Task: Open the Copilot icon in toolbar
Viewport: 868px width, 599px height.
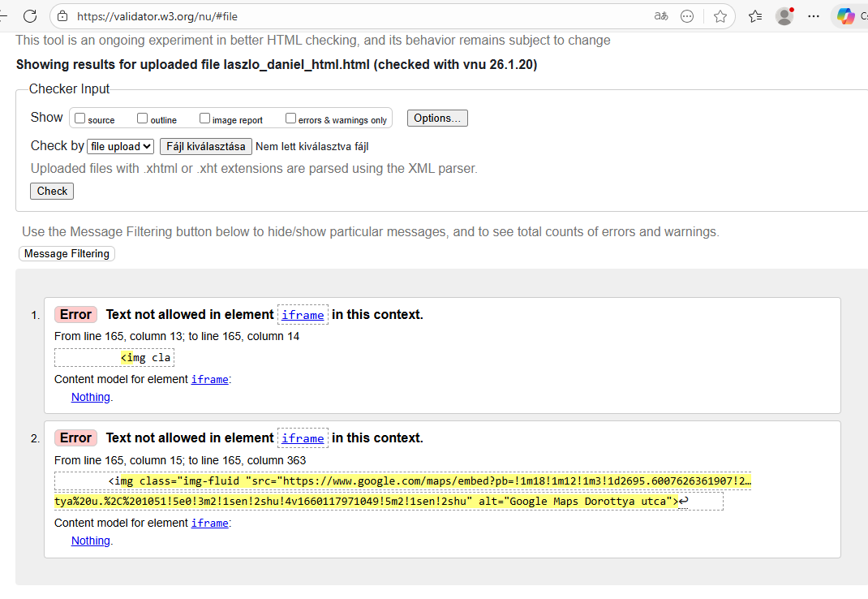Action: 846,16
